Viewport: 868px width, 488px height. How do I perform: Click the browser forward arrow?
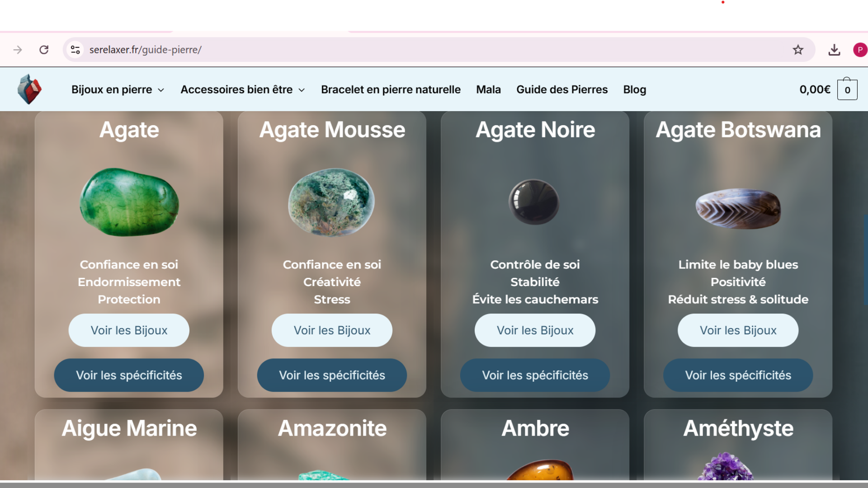(18, 50)
